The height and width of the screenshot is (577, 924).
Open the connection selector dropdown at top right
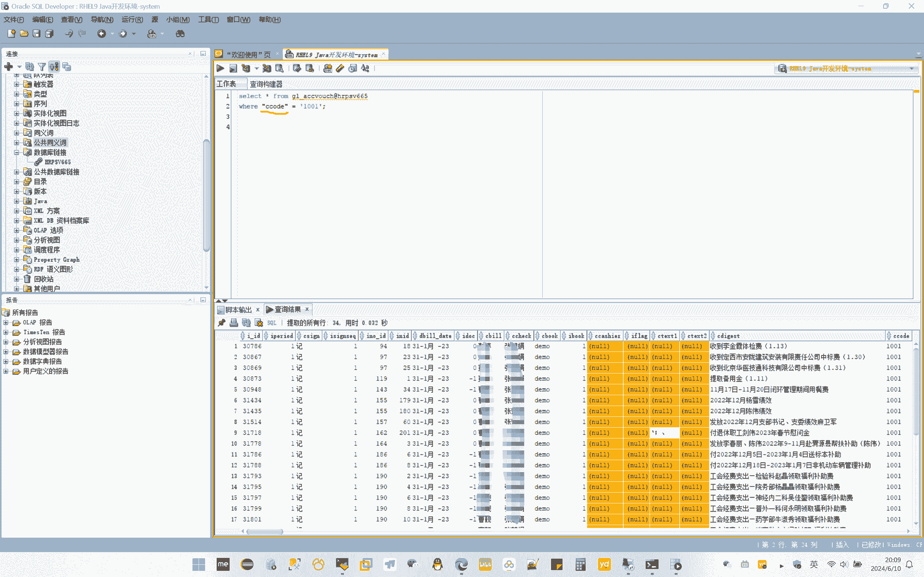pyautogui.click(x=912, y=69)
